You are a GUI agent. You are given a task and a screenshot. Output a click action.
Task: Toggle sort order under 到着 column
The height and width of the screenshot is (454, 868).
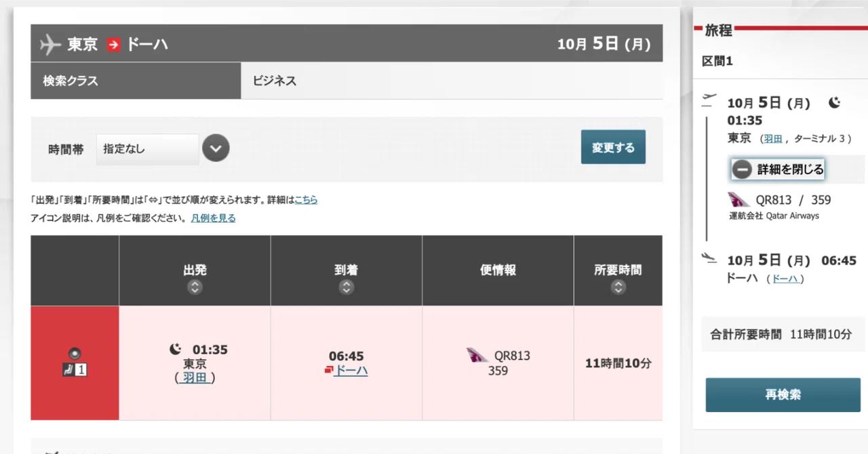coord(347,287)
